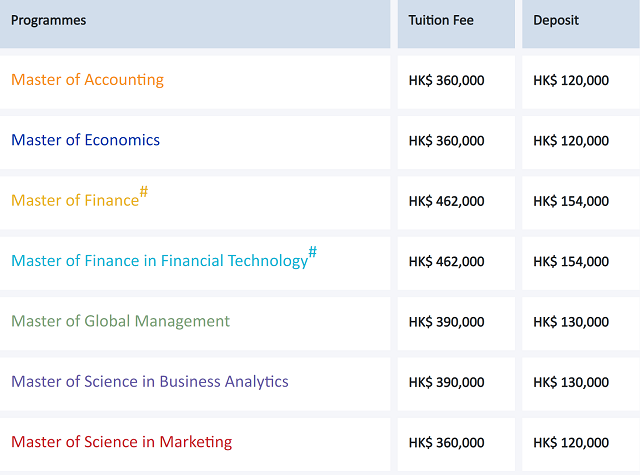The image size is (640, 475).
Task: Open the Master of Economics link
Action: [x=85, y=140]
